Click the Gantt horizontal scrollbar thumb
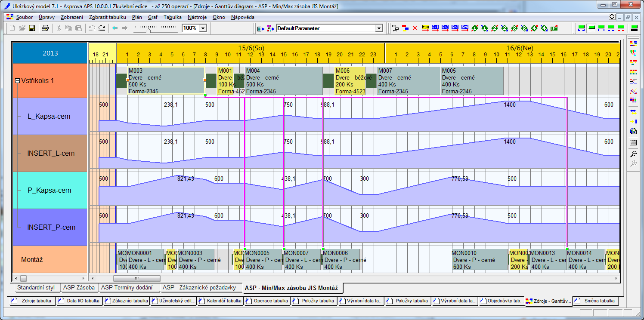The image size is (644, 320). [x=136, y=278]
